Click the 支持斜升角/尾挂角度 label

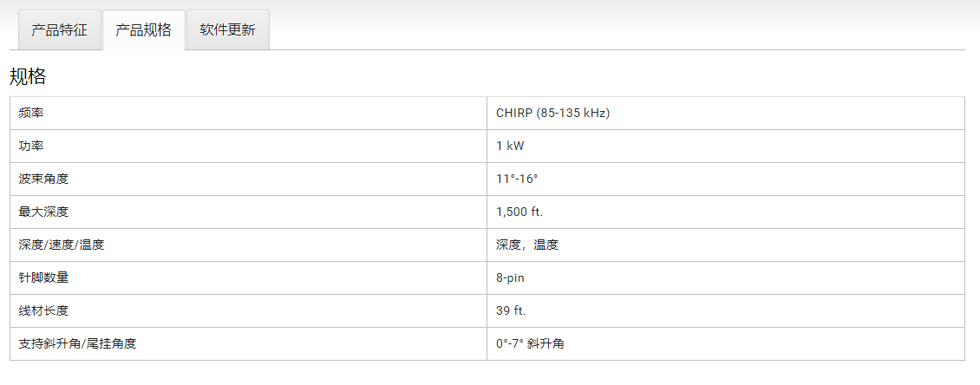coord(77,344)
